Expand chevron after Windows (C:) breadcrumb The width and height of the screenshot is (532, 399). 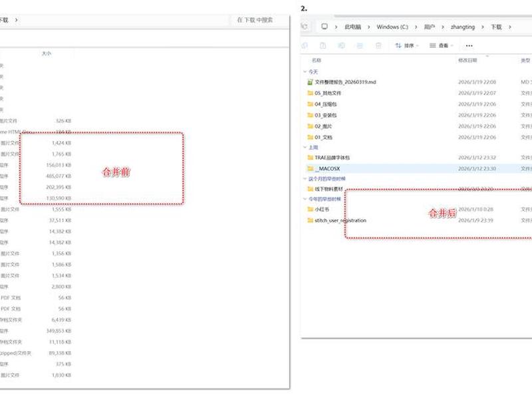coord(416,27)
